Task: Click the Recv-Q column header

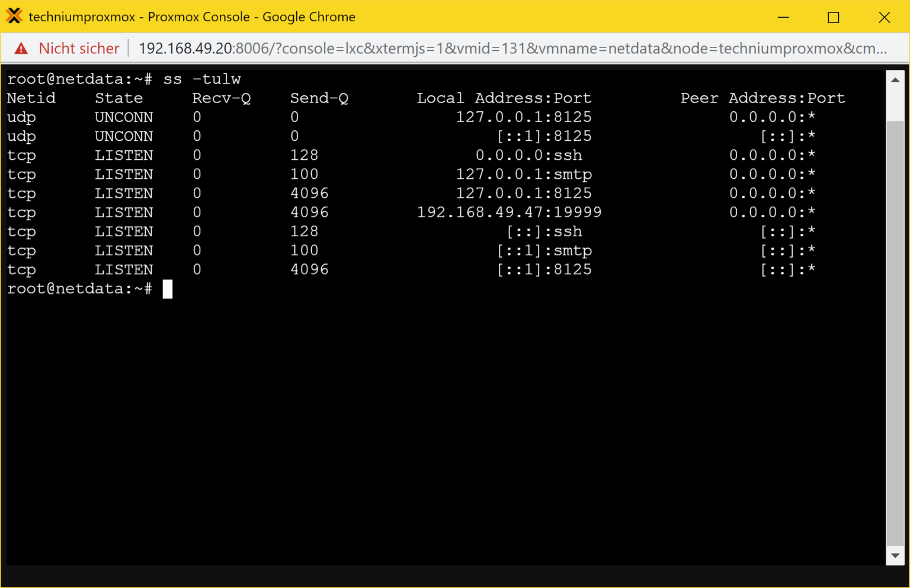Action: point(222,98)
